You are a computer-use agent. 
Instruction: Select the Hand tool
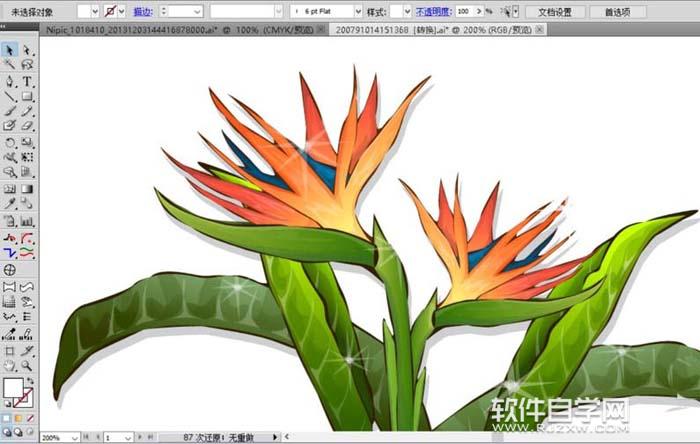click(x=9, y=366)
